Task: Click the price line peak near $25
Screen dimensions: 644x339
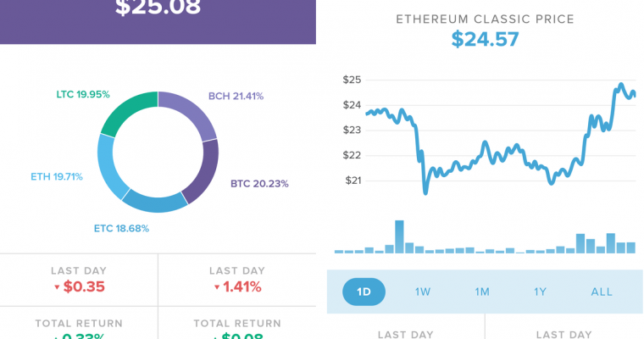Action: point(621,85)
